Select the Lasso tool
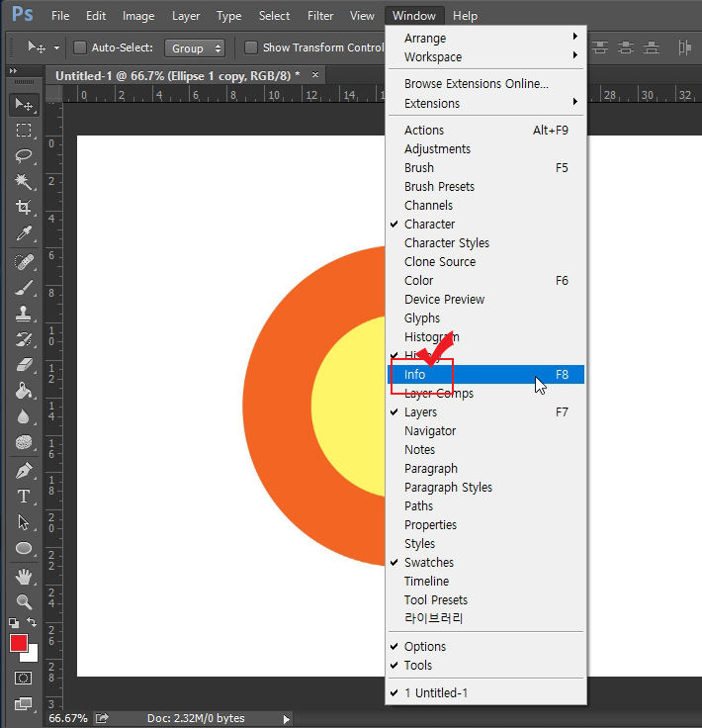 [x=24, y=155]
